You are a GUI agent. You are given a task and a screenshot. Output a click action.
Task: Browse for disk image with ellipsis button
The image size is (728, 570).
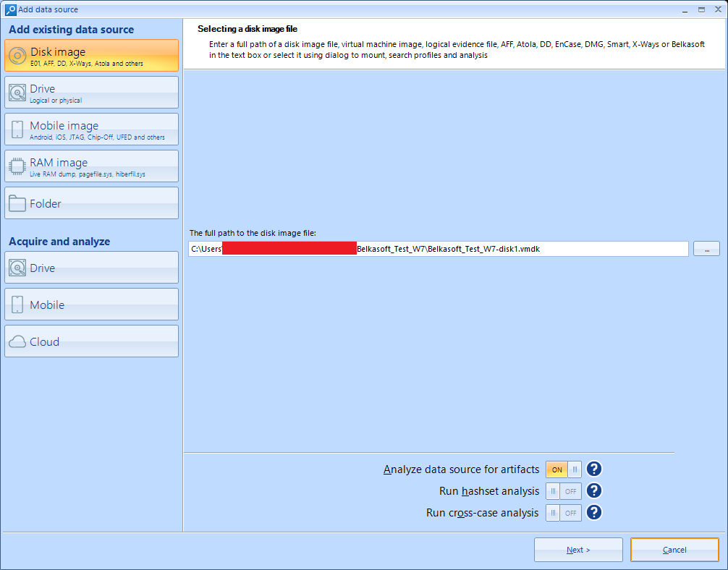(x=706, y=249)
